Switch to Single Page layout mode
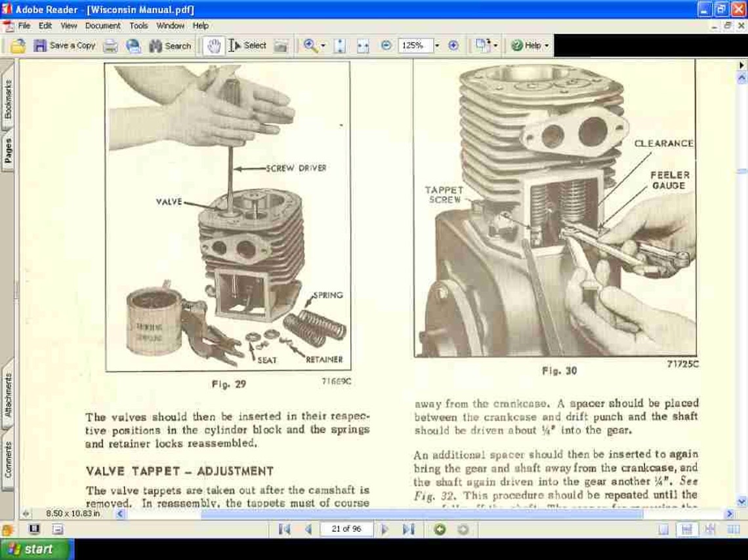This screenshot has width=748, height=560. coord(664,529)
